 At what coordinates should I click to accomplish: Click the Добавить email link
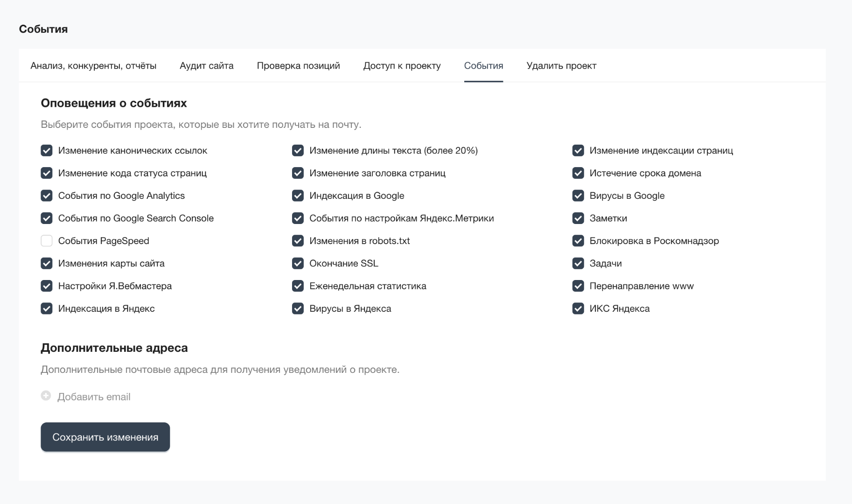coord(94,397)
